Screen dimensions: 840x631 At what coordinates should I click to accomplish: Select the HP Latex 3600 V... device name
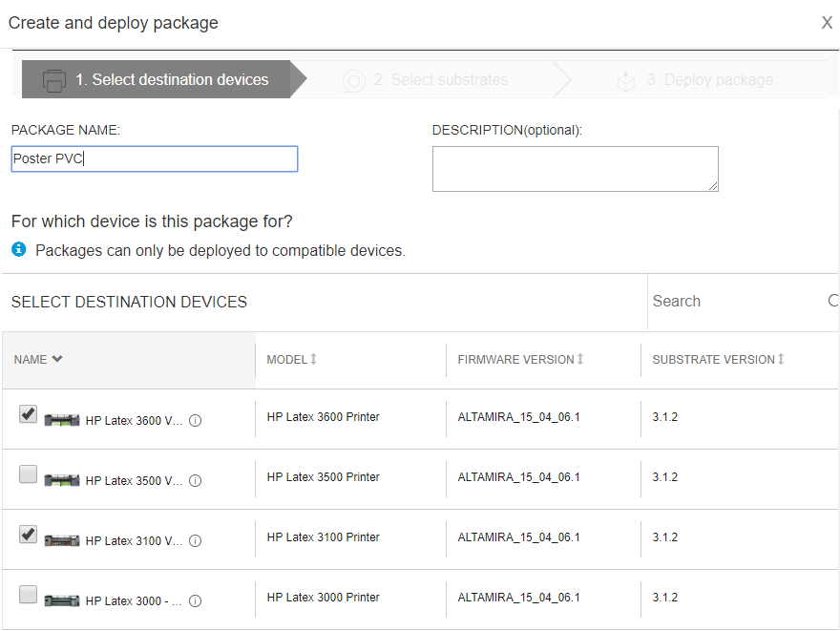(134, 421)
